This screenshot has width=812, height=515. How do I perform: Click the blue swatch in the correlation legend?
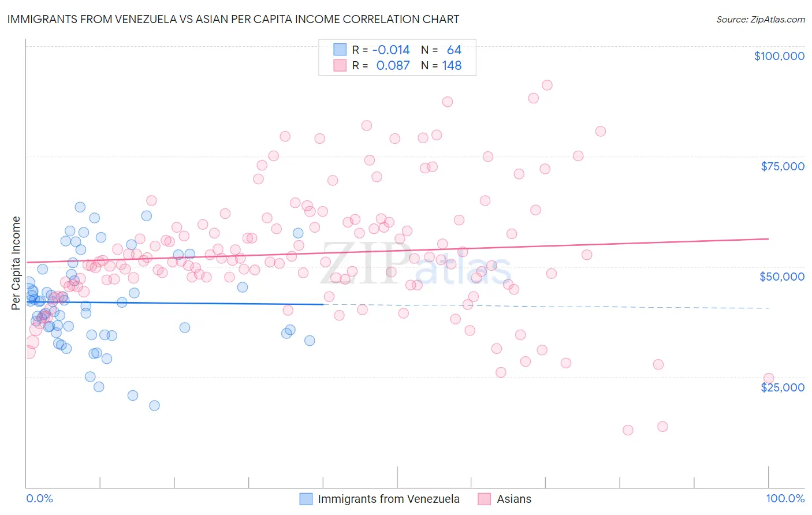(340, 50)
